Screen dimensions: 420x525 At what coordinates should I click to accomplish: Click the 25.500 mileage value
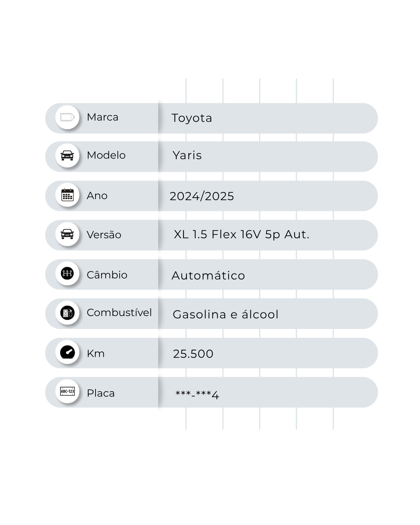[x=193, y=354]
